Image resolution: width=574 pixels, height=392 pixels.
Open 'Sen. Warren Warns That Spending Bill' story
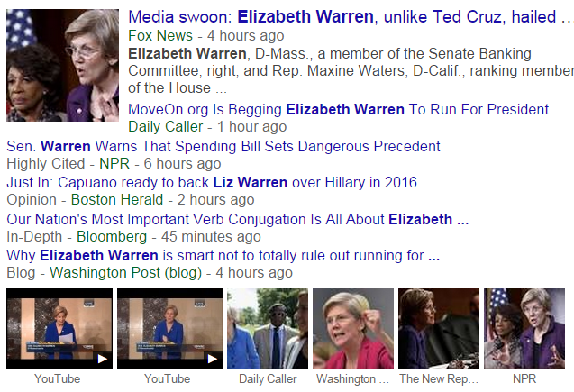click(223, 146)
